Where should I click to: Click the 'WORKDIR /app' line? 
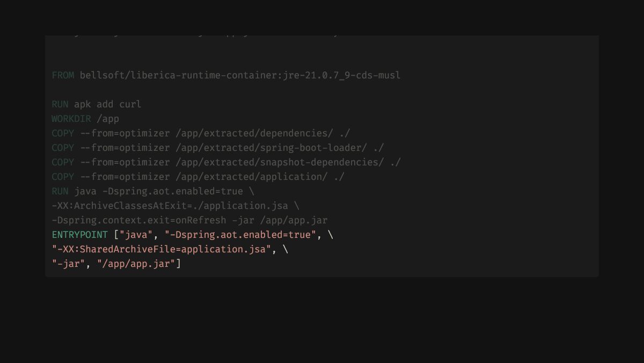pyautogui.click(x=85, y=119)
